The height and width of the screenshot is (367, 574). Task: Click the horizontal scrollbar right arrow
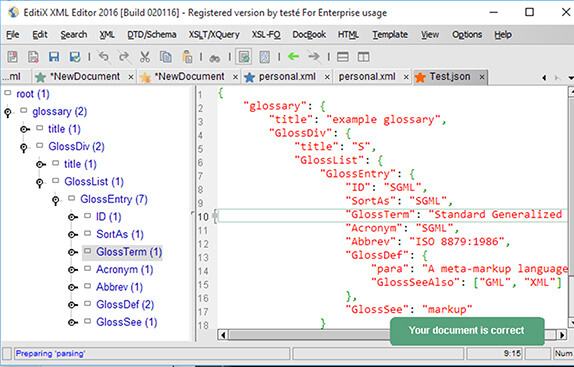click(562, 334)
